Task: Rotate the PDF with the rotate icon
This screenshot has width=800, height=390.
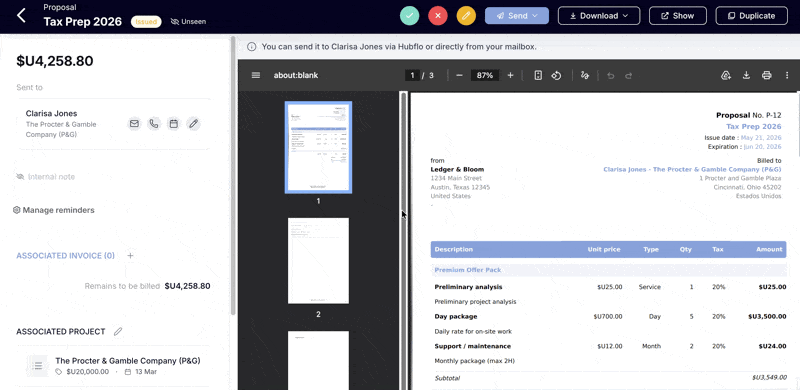Action: [556, 76]
